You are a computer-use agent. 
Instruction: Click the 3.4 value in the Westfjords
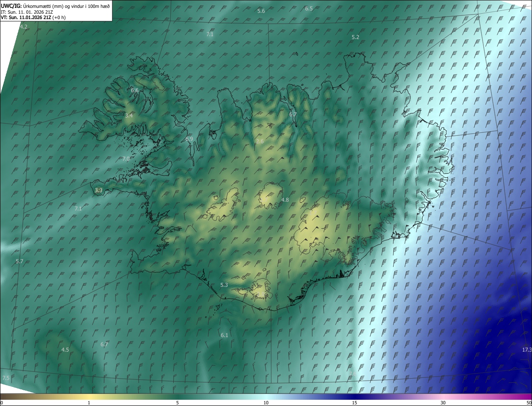(x=129, y=115)
